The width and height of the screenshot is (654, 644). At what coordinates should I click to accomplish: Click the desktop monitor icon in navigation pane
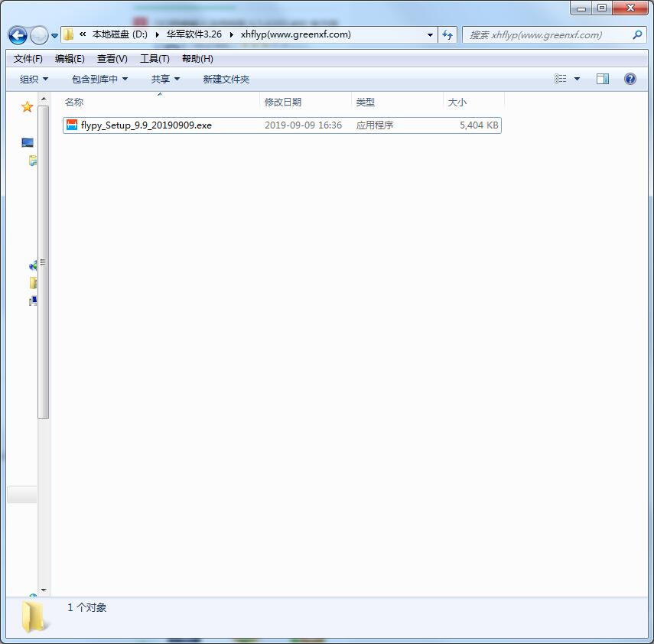(27, 143)
